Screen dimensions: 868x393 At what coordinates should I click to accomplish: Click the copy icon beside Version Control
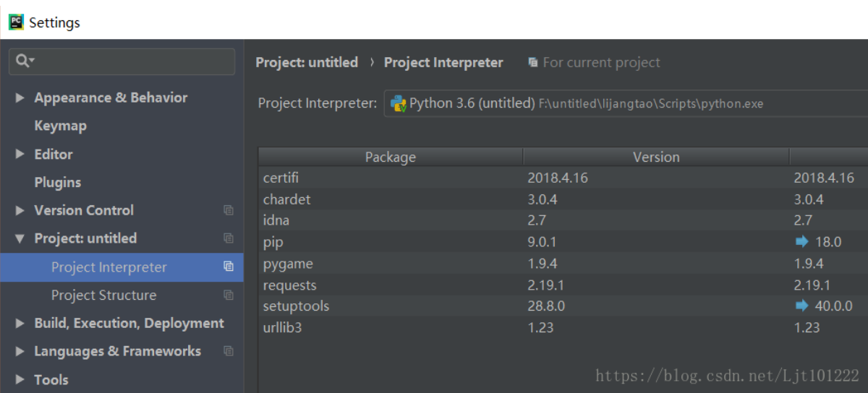(229, 210)
